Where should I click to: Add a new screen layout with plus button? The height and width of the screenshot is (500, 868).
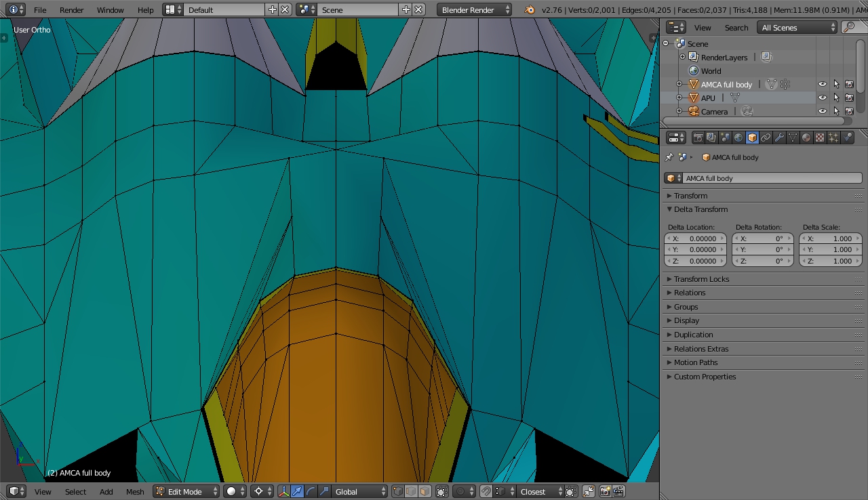point(273,9)
